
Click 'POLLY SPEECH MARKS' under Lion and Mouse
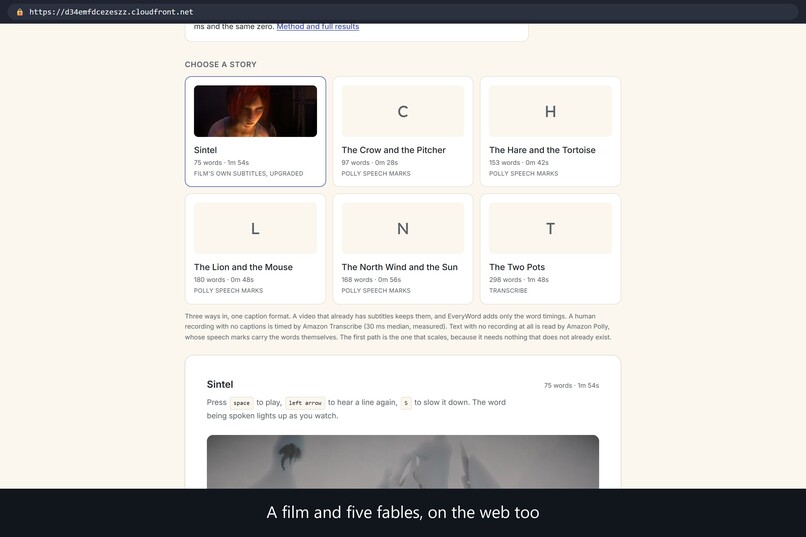228,291
